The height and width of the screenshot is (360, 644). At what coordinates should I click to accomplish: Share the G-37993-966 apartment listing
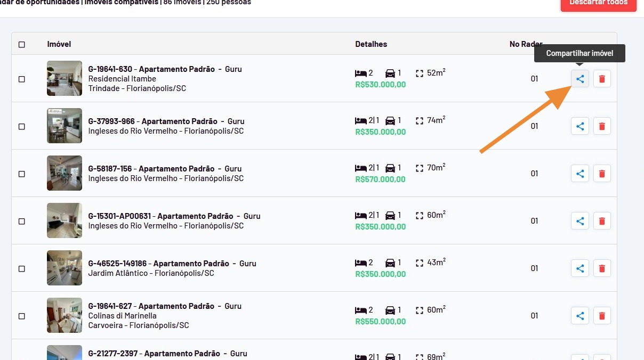tap(580, 126)
